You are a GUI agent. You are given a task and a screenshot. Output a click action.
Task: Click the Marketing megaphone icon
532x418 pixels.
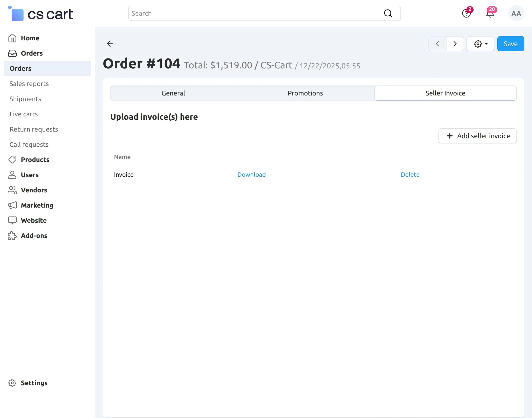pyautogui.click(x=12, y=205)
